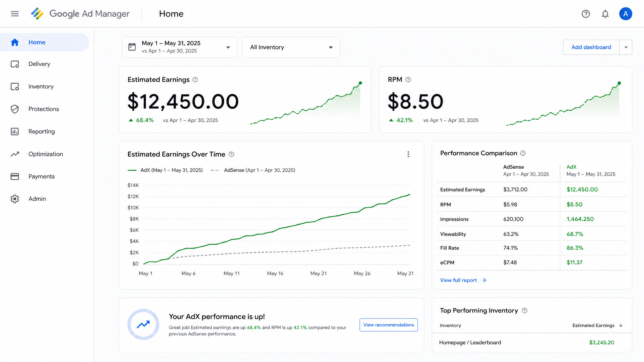Click the AdX Viewability value 68.7%
Image resolution: width=644 pixels, height=362 pixels.
575,234
